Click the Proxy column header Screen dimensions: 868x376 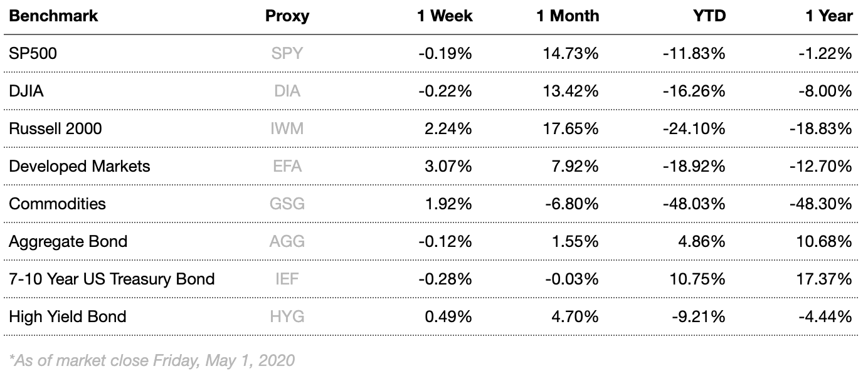287,16
